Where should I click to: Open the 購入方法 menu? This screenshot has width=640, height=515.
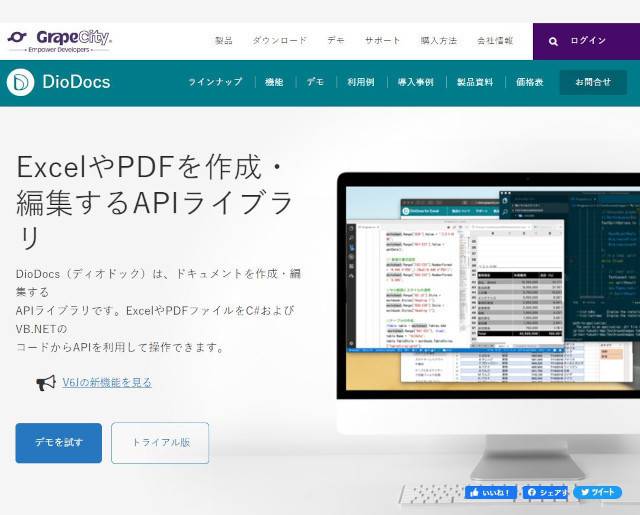[439, 40]
